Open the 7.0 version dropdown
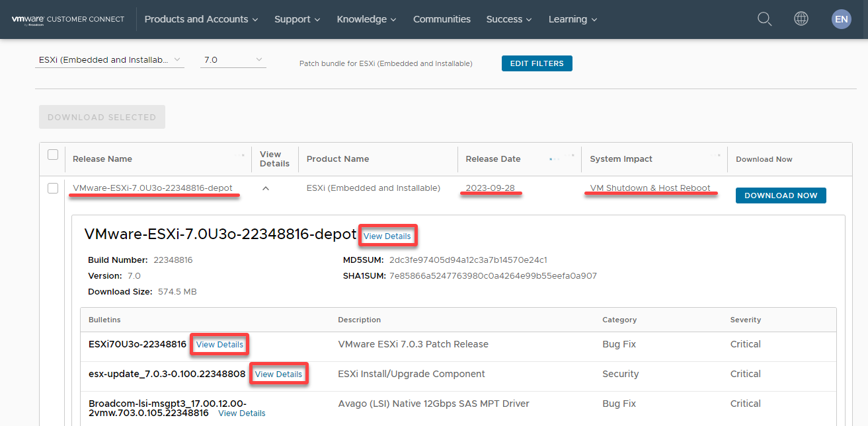This screenshot has height=426, width=868. pyautogui.click(x=233, y=60)
